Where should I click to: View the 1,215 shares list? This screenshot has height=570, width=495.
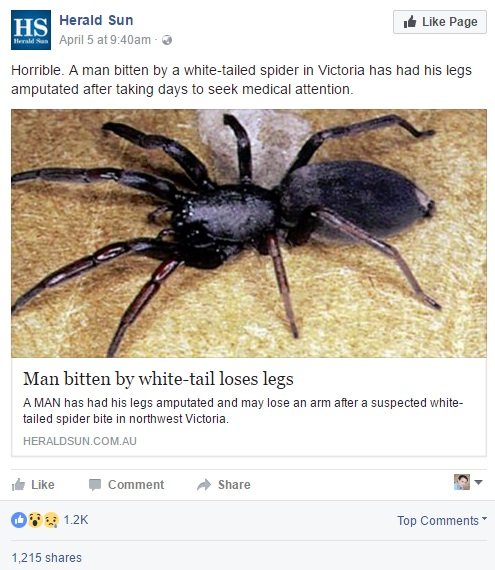tap(47, 558)
